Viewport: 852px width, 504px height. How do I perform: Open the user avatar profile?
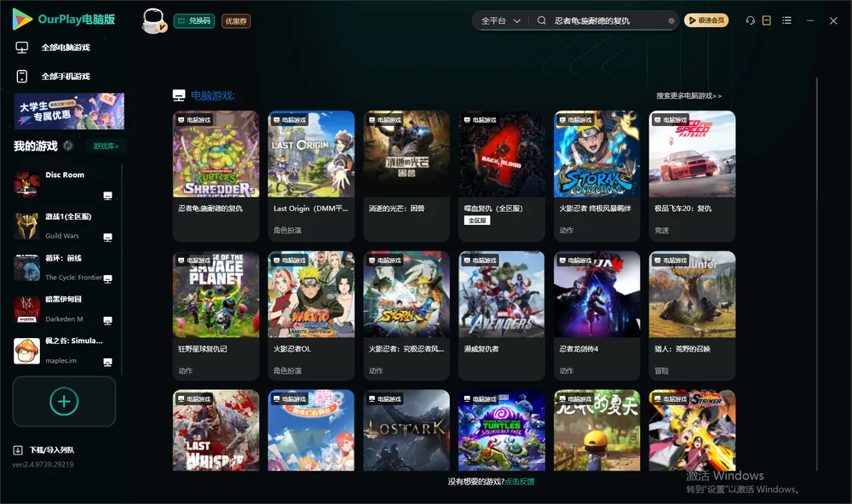point(153,20)
